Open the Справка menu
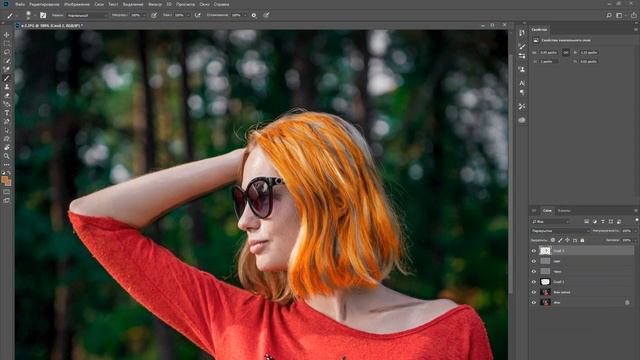The image size is (640, 360). (221, 4)
